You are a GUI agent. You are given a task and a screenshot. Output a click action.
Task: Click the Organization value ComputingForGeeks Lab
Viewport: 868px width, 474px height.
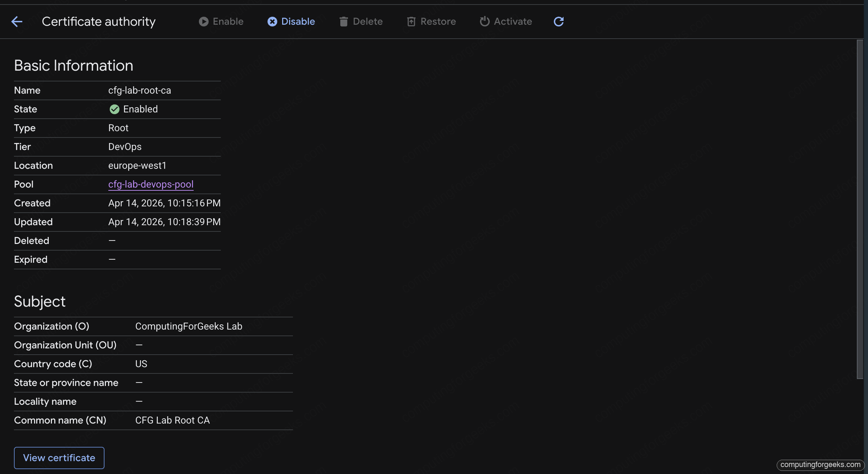188,326
